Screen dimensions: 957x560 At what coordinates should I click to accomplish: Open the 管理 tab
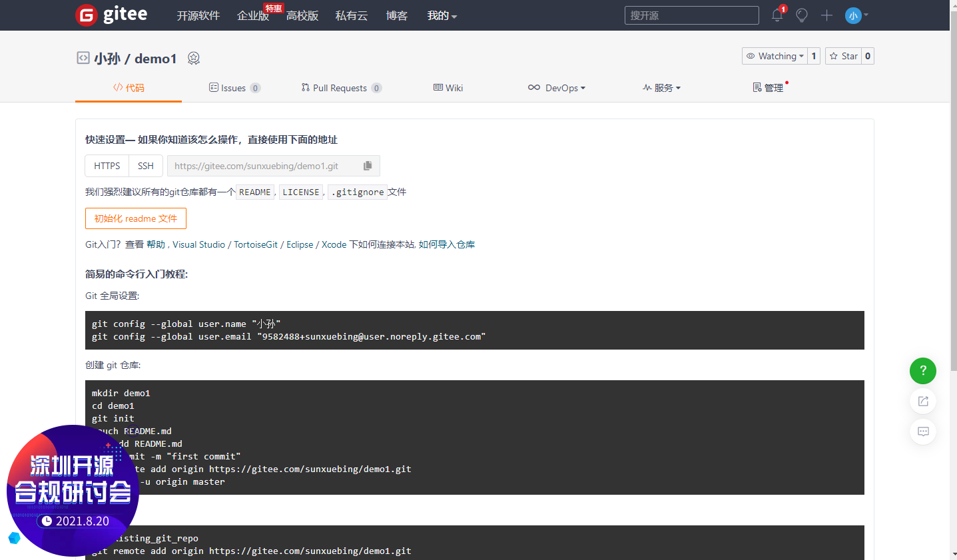[x=768, y=88]
